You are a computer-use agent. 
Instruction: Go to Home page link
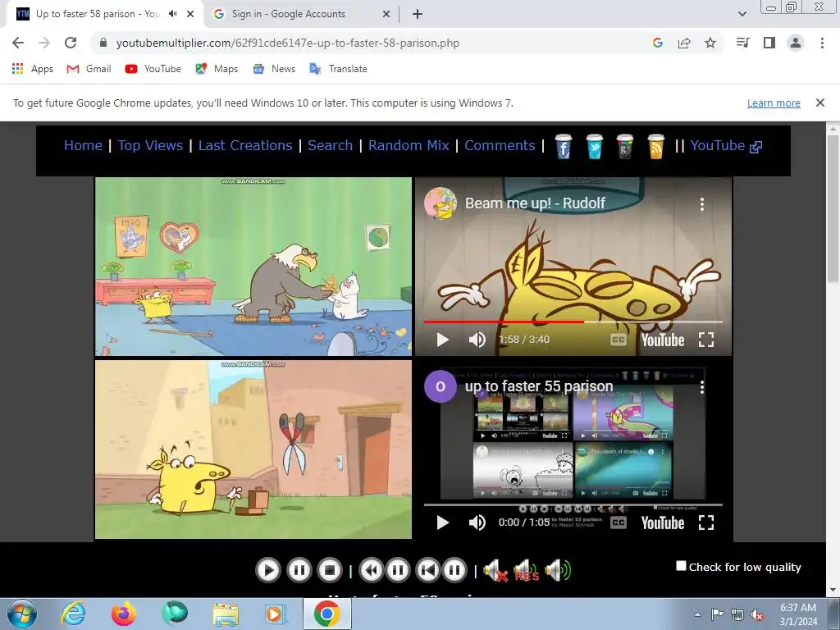[83, 145]
